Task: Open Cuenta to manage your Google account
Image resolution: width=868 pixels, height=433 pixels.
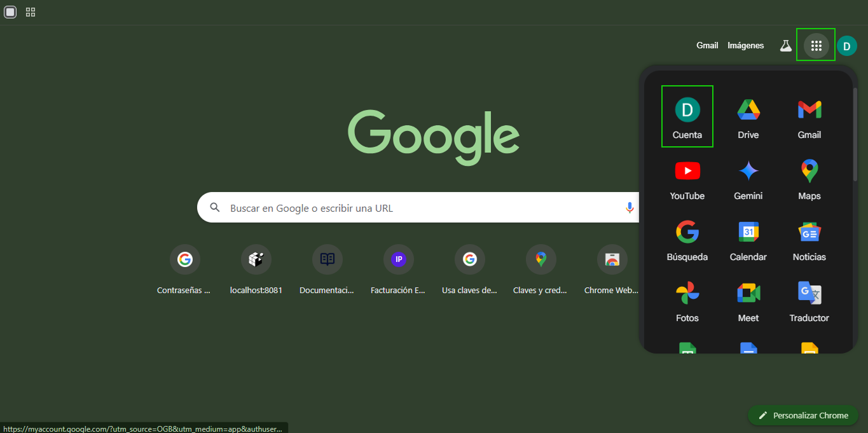Action: point(687,116)
